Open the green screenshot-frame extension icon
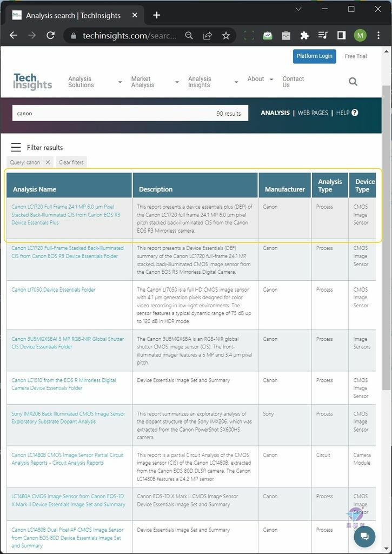 click(249, 35)
